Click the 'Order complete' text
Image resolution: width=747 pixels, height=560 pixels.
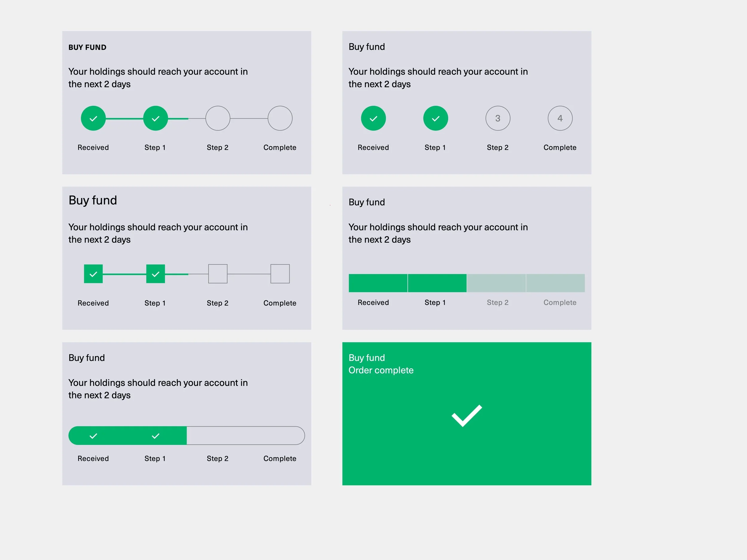tap(381, 370)
